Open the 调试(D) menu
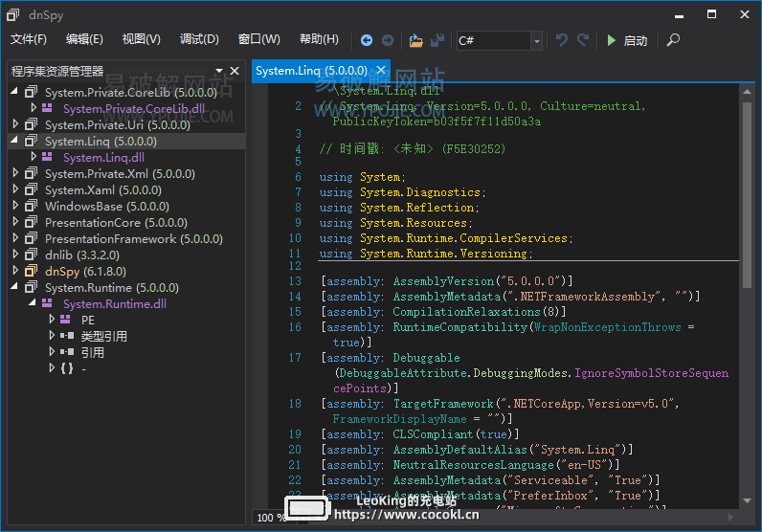Image resolution: width=762 pixels, height=532 pixels. pyautogui.click(x=199, y=39)
